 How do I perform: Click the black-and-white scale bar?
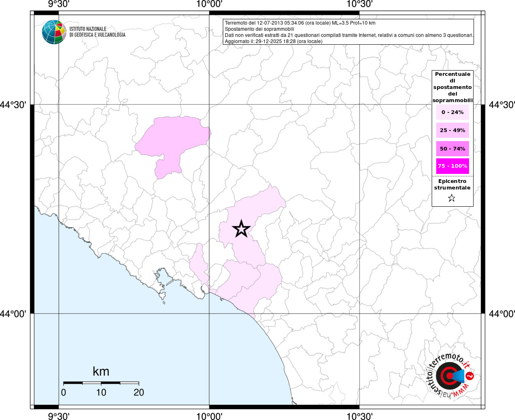pyautogui.click(x=101, y=383)
